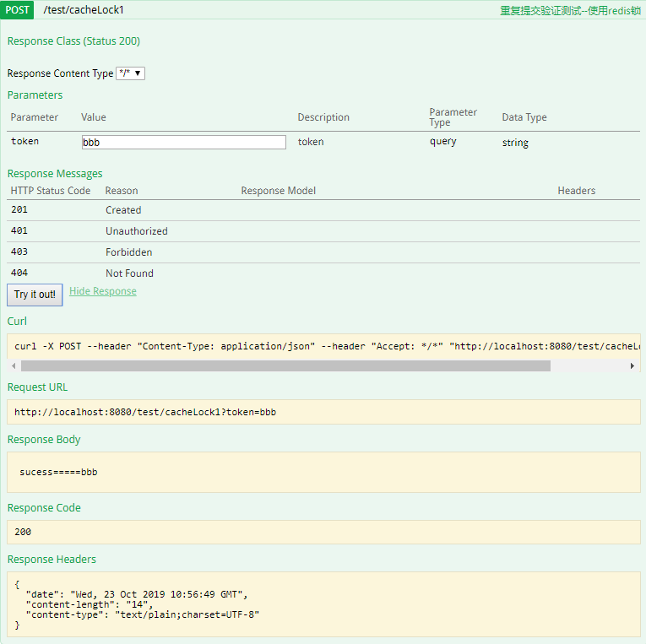Click the Response Headers heading

52,560
